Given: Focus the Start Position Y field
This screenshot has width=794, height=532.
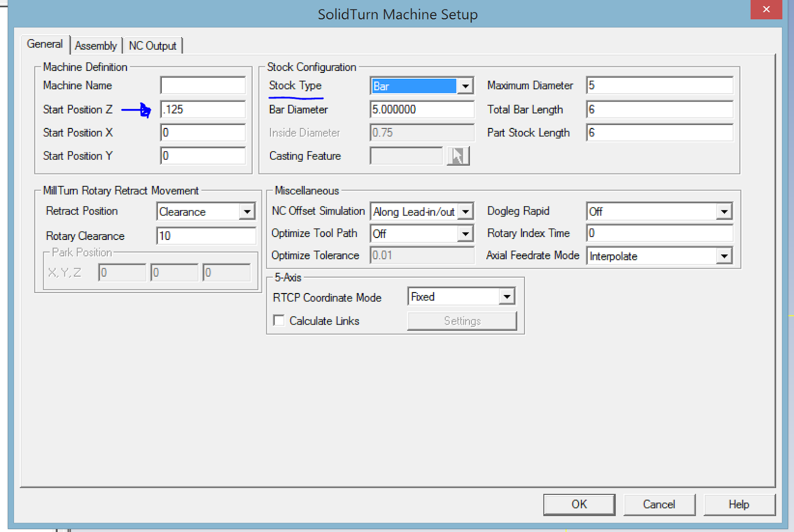Looking at the screenshot, I should [x=203, y=156].
